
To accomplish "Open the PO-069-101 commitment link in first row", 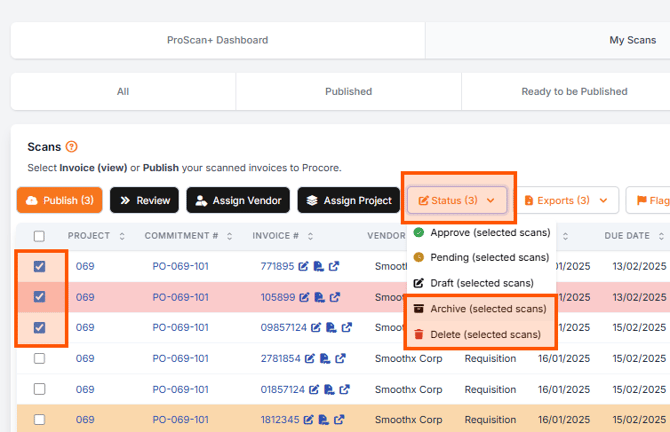I will coord(181,266).
